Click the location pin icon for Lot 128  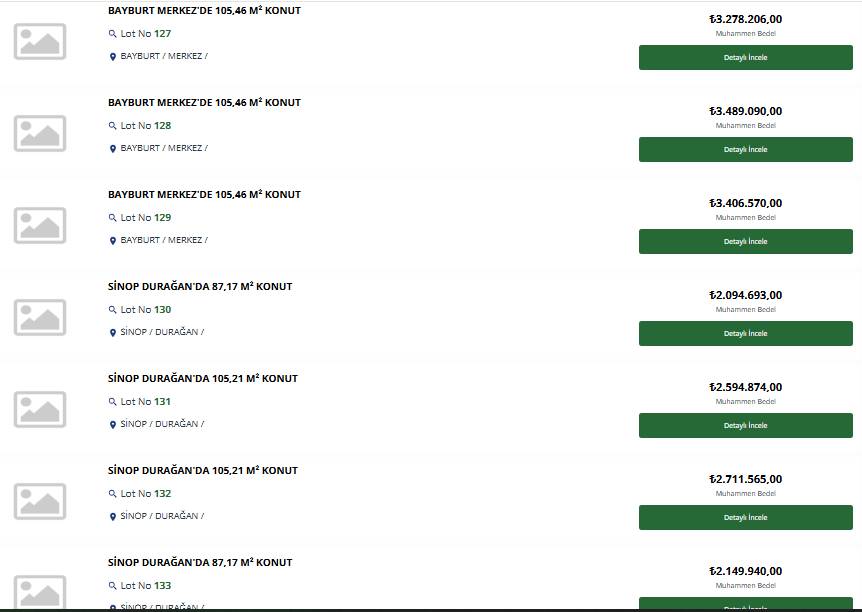113,148
